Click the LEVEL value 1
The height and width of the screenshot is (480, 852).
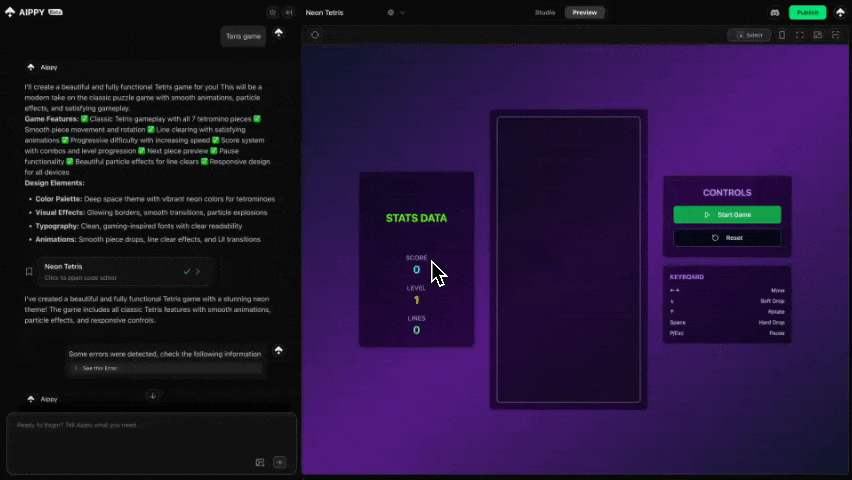coord(416,300)
